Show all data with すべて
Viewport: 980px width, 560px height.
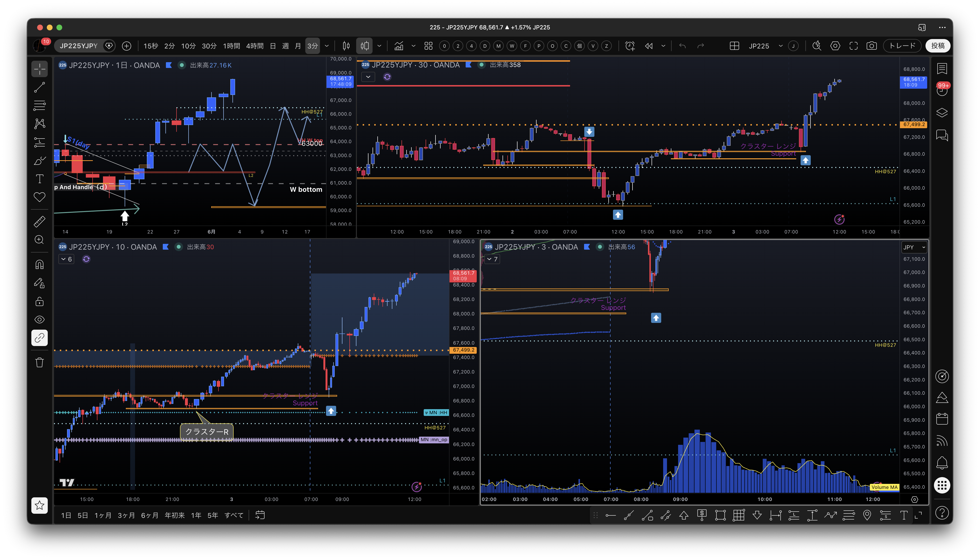(x=234, y=515)
